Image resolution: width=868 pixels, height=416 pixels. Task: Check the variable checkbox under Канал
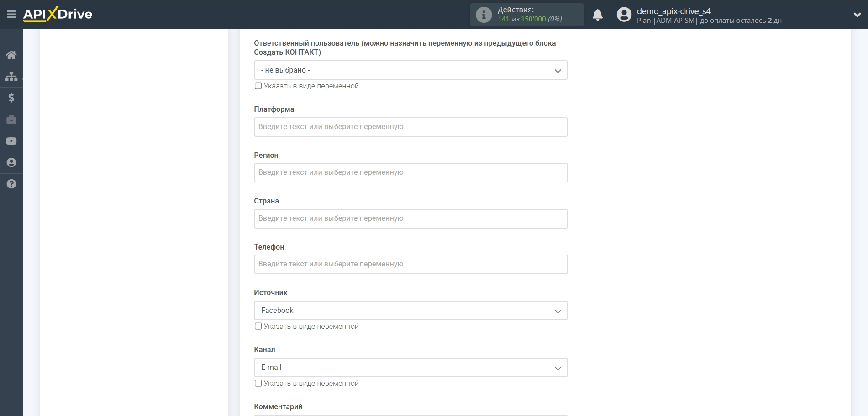258,384
